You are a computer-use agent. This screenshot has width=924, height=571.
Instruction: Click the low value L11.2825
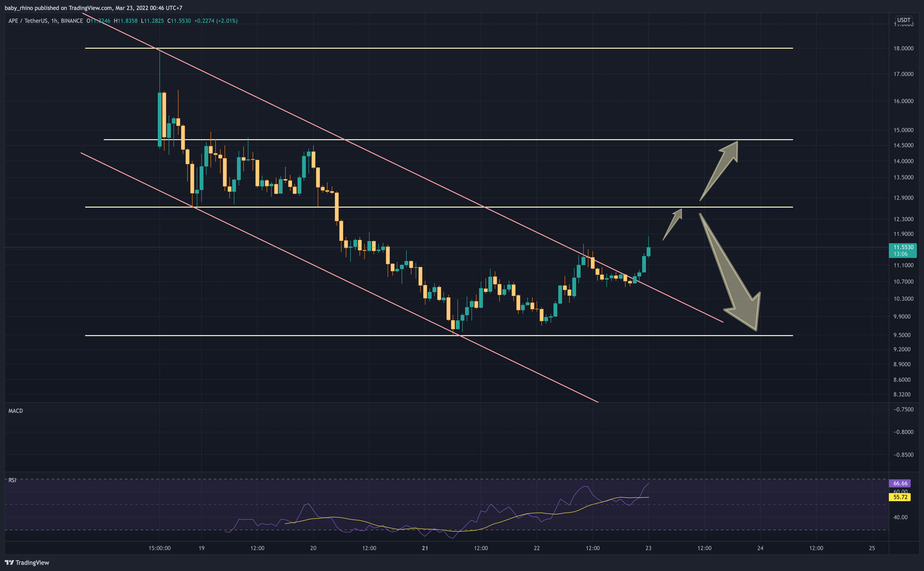152,21
